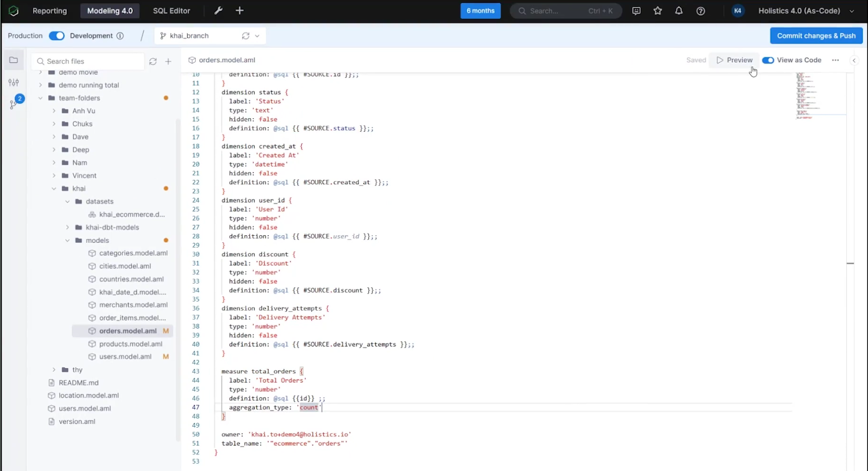Add a new file with plus icon
The image size is (868, 471).
[x=168, y=61]
